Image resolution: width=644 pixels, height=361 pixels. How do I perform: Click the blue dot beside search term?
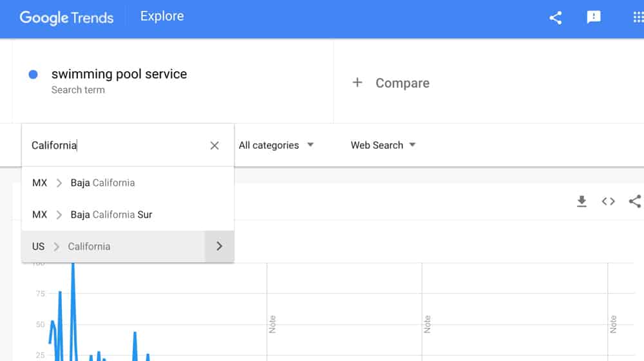tap(33, 74)
